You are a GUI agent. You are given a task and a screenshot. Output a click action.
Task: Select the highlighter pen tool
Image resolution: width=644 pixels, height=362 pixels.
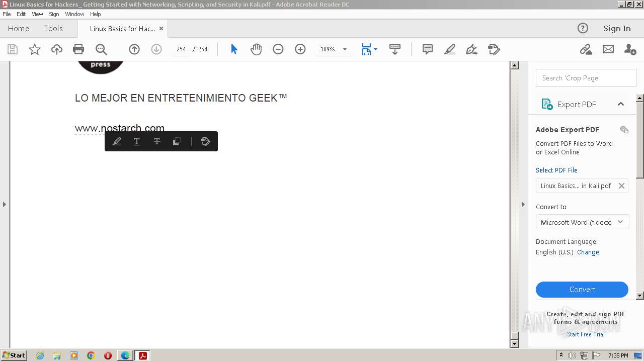click(450, 49)
